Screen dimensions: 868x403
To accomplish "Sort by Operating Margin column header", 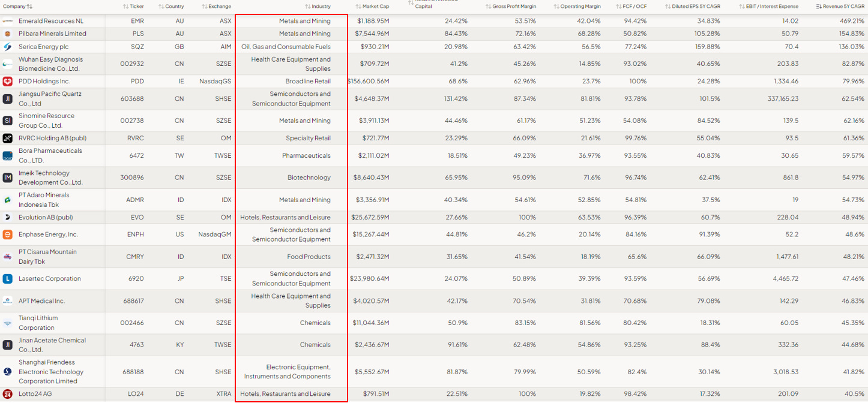I will point(577,6).
